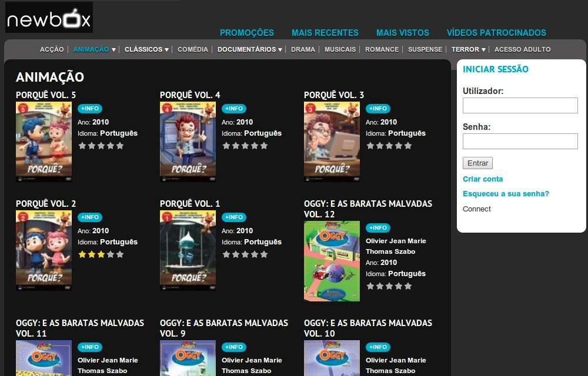This screenshot has width=588, height=376.
Task: Click the Connect text
Action: (x=477, y=209)
